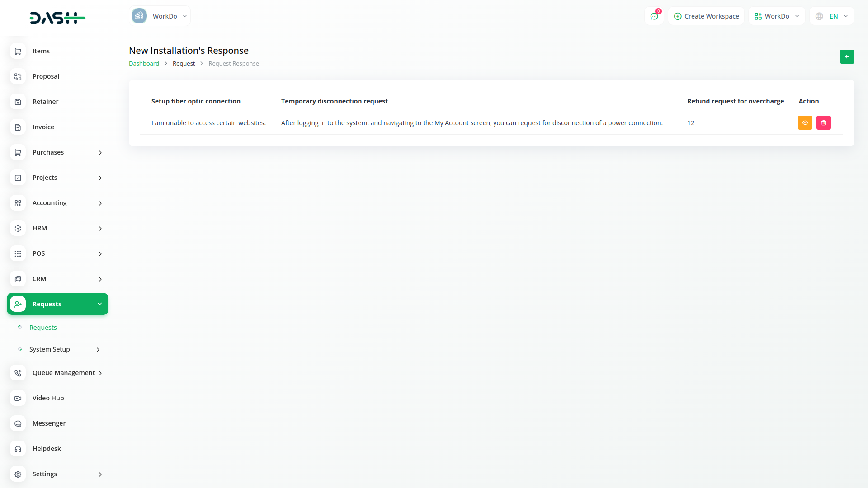Open the chat messages notification icon

[x=654, y=16]
